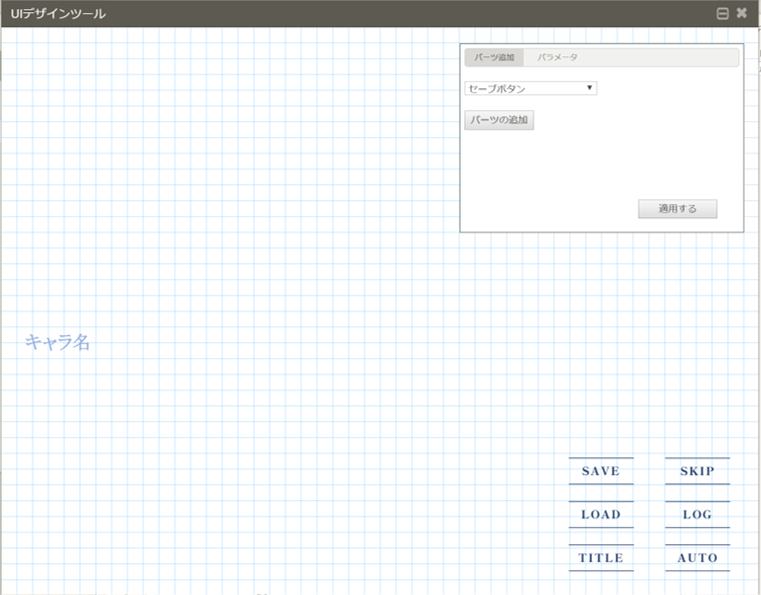Select the LOAD button part
This screenshot has height=595, width=761.
[601, 514]
